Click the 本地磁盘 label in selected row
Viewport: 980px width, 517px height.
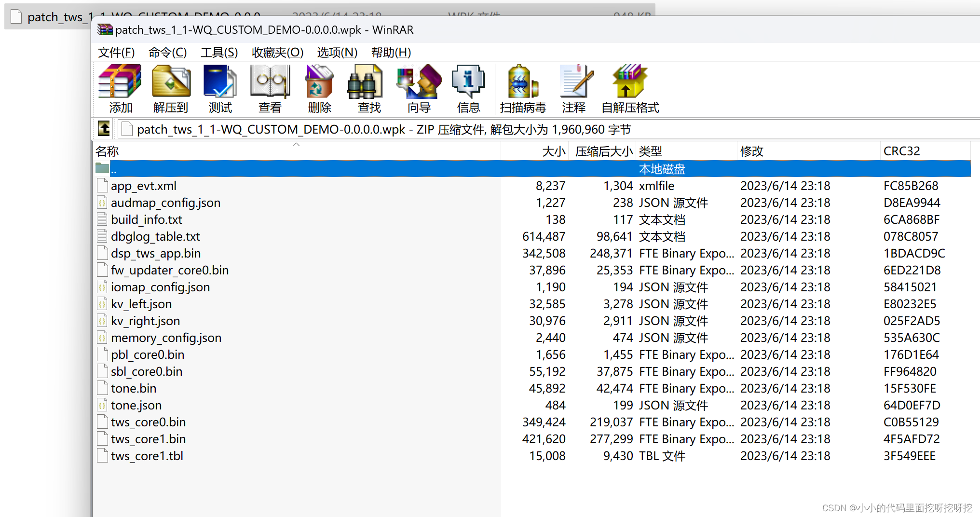662,169
